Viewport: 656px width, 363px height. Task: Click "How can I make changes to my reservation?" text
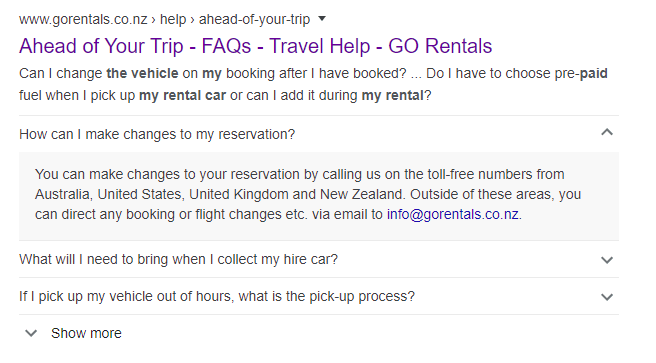(157, 135)
